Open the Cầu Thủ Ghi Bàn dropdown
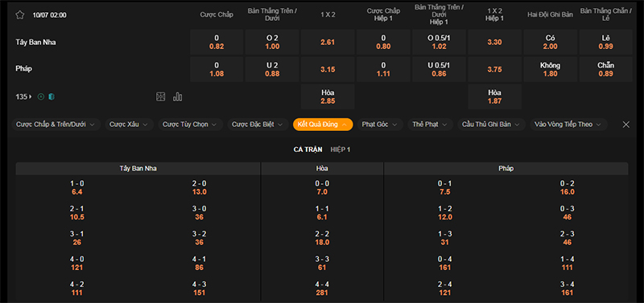 [x=491, y=125]
